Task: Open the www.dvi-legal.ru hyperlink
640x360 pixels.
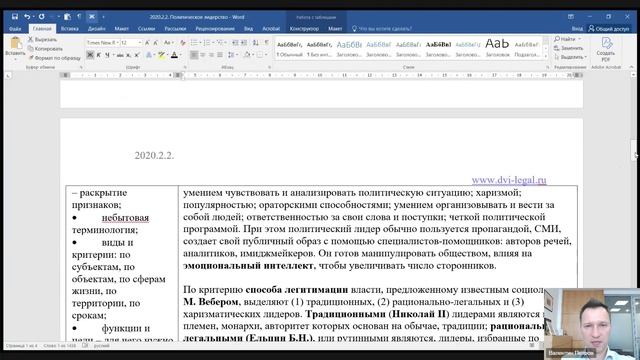Action: tap(509, 180)
